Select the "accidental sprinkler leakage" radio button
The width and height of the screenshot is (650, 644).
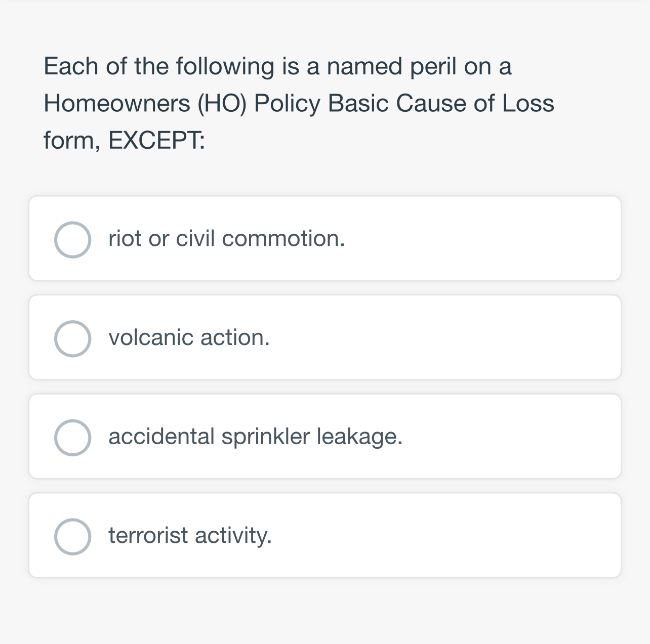(x=72, y=437)
